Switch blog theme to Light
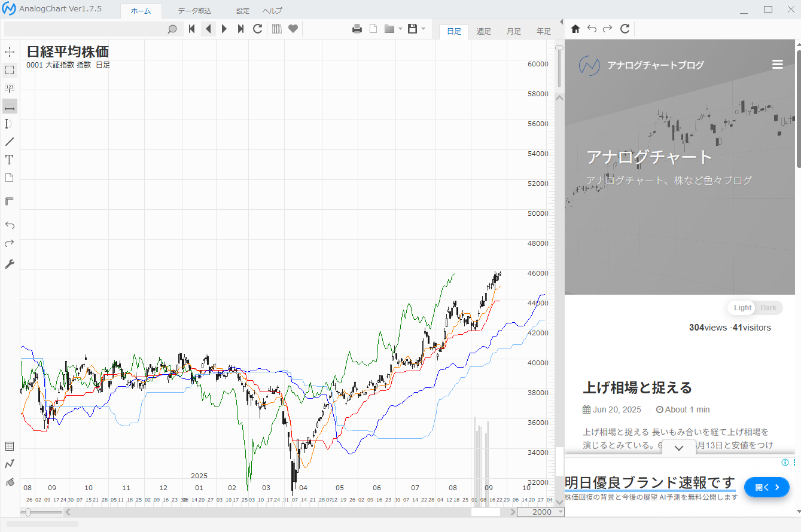This screenshot has width=801, height=532. click(742, 308)
